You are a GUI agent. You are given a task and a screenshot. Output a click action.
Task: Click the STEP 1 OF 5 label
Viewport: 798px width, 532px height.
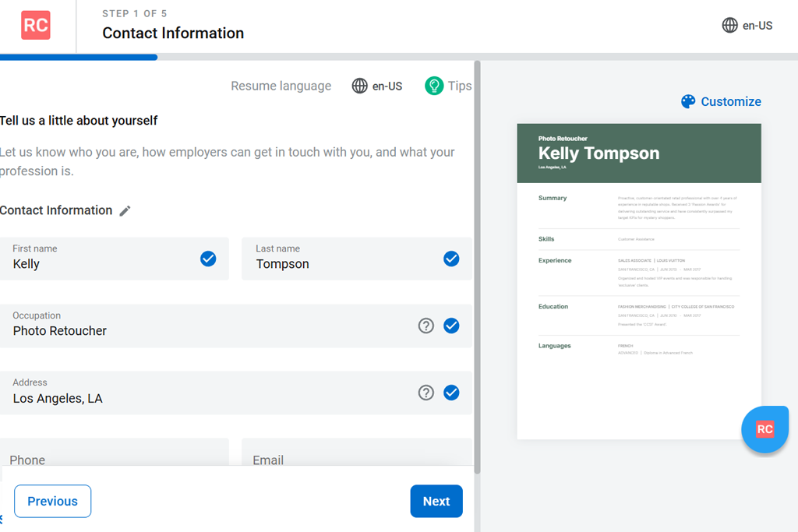click(134, 14)
